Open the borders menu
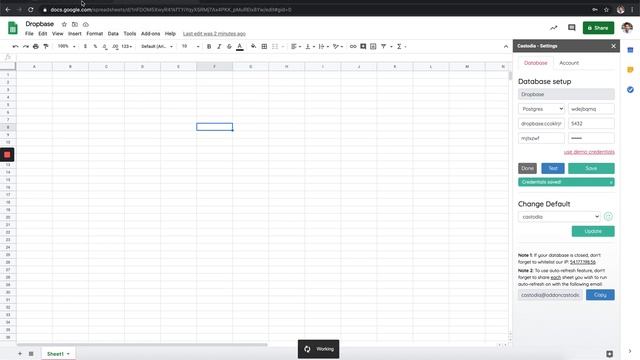 pos(264,47)
